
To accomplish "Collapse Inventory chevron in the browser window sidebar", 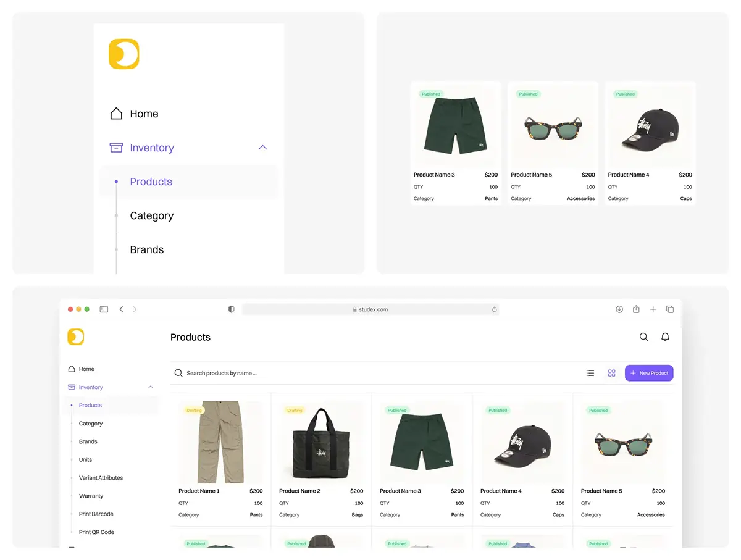I will click(151, 387).
